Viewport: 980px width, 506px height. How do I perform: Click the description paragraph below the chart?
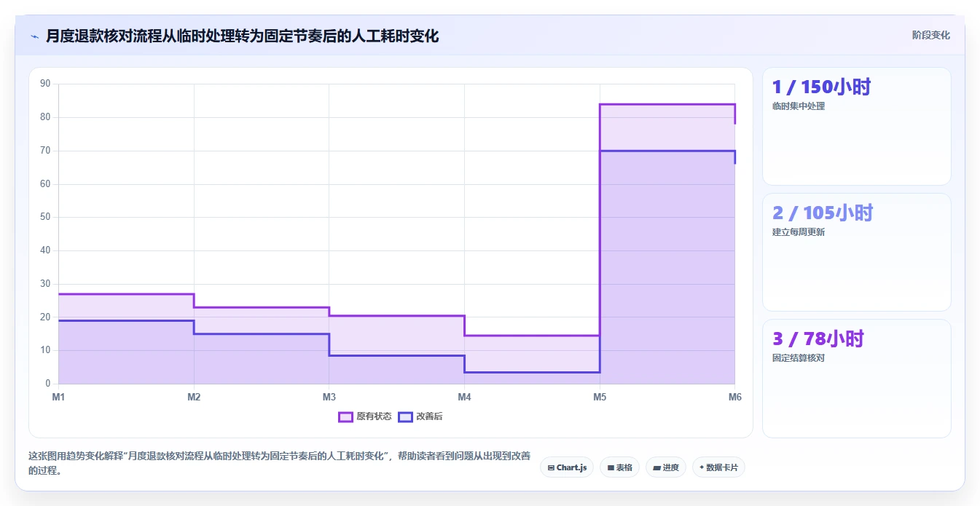279,463
